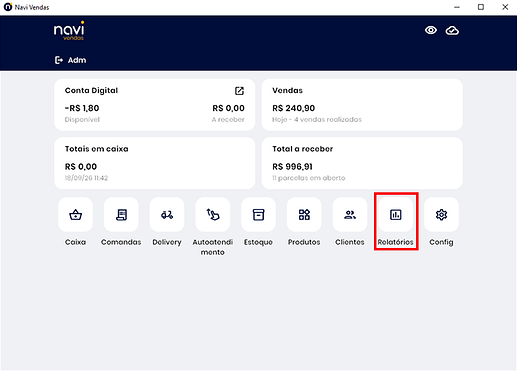Viewport: 517px width, 371px height.
Task: Minimize the Navi Vendas window
Action: click(x=457, y=7)
